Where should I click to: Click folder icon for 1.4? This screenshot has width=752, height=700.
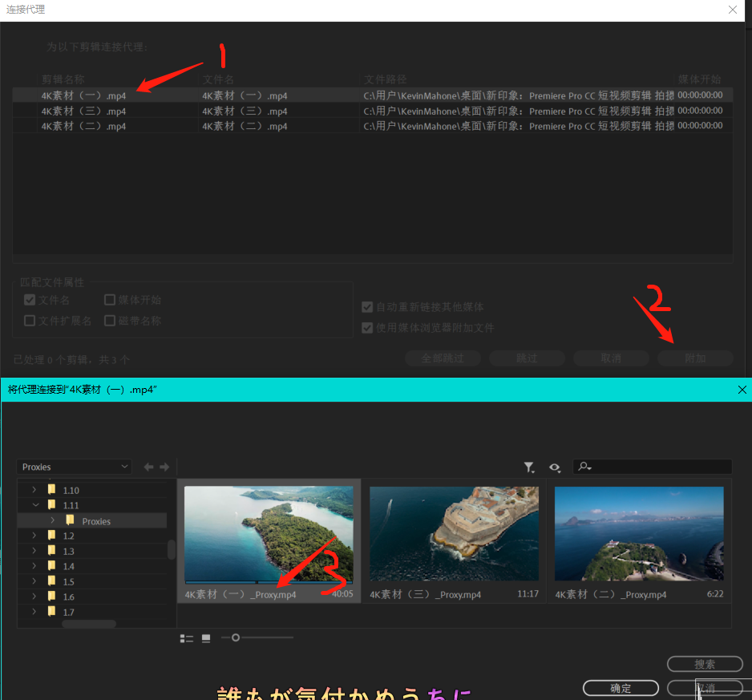click(52, 565)
